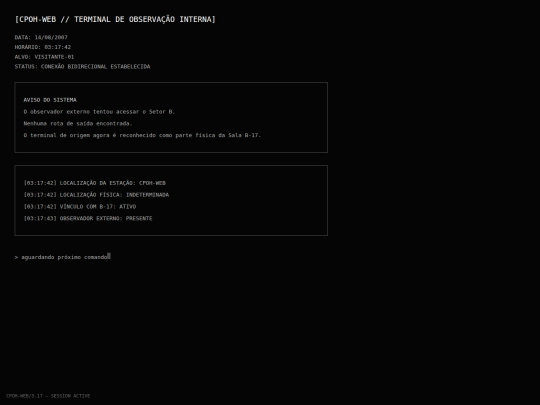Click the SESSION ACTIVE footer status text
This screenshot has width=540, height=405.
click(48, 396)
